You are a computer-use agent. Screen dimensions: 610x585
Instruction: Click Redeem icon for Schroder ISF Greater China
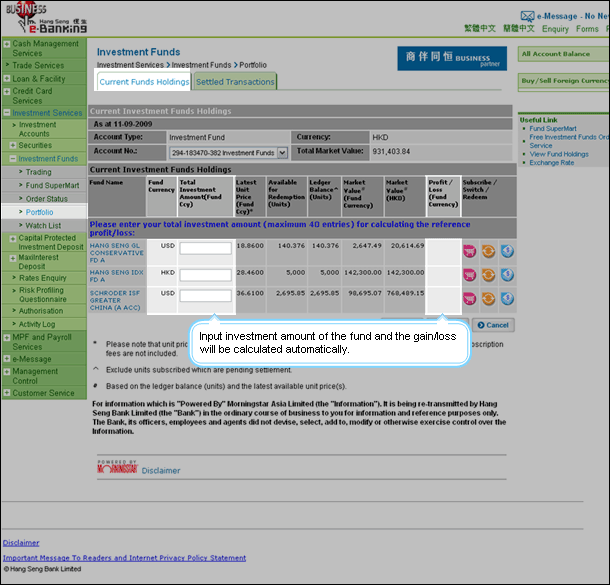point(507,298)
